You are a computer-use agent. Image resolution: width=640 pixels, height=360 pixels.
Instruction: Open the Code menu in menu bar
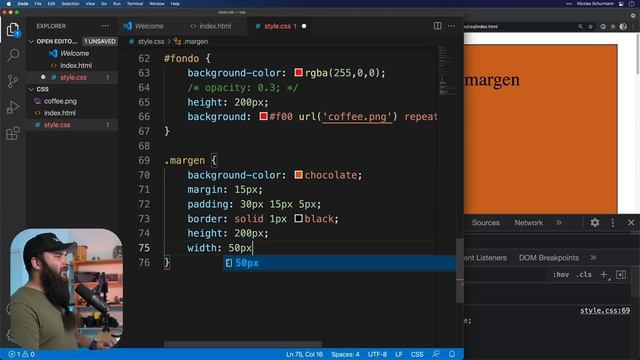[23, 4]
